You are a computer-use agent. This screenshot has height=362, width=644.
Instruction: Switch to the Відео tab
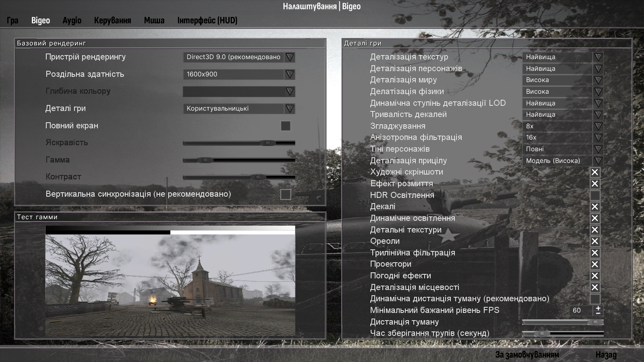[41, 20]
